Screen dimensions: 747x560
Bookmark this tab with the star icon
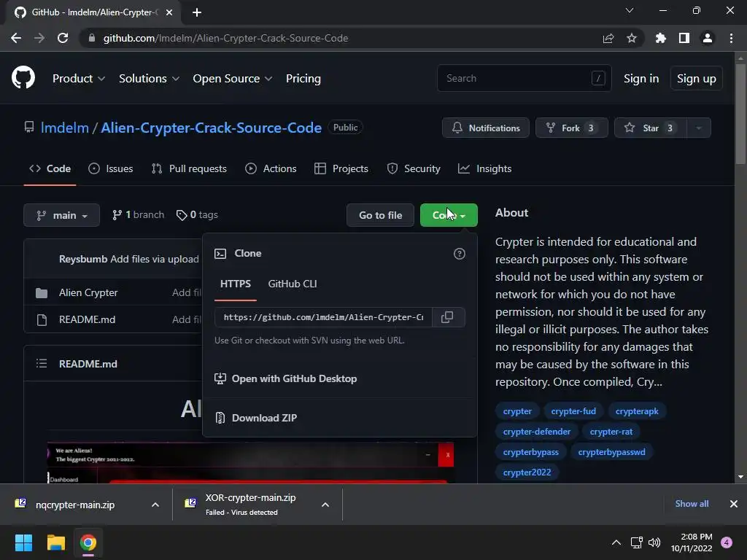coord(632,38)
